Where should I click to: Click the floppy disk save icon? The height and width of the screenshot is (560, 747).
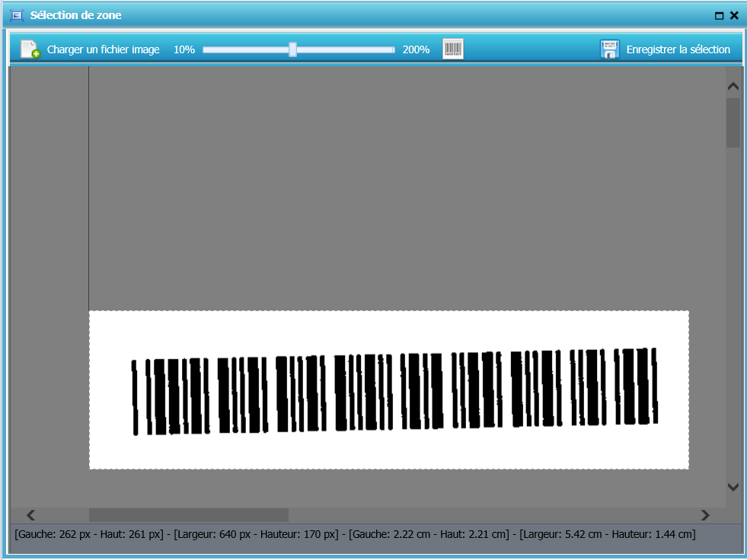pyautogui.click(x=609, y=49)
